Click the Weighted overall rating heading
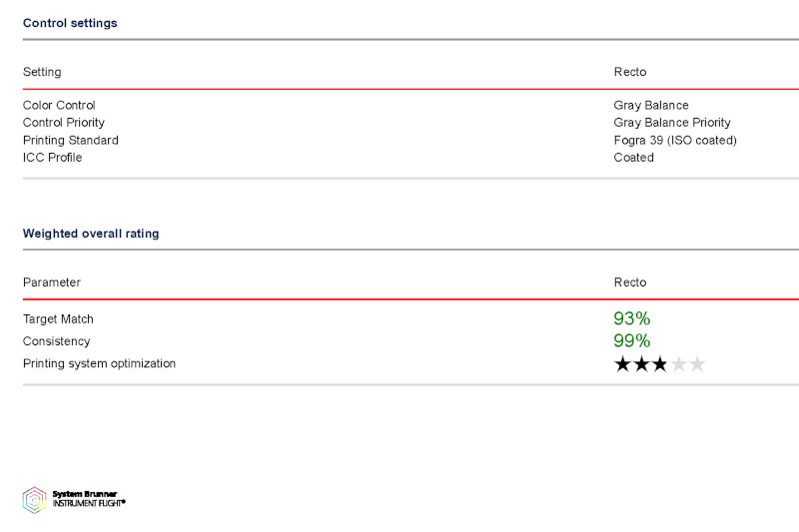Screen dimensions: 799x532 [91, 234]
